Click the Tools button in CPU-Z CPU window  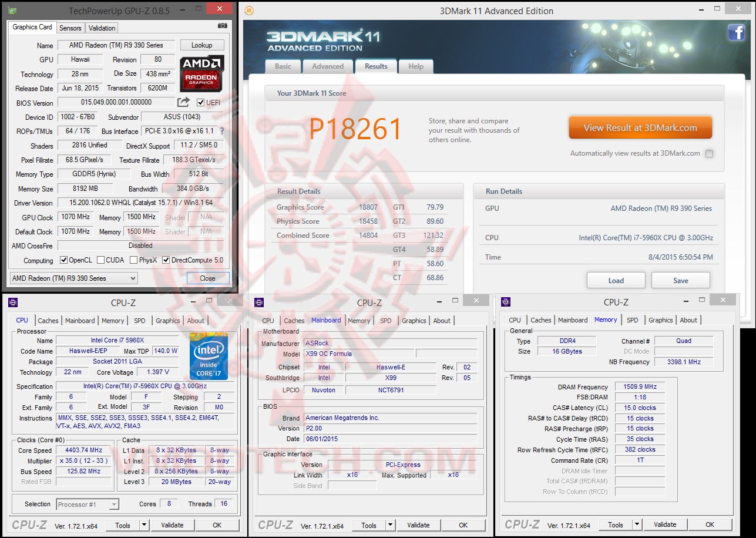[123, 525]
